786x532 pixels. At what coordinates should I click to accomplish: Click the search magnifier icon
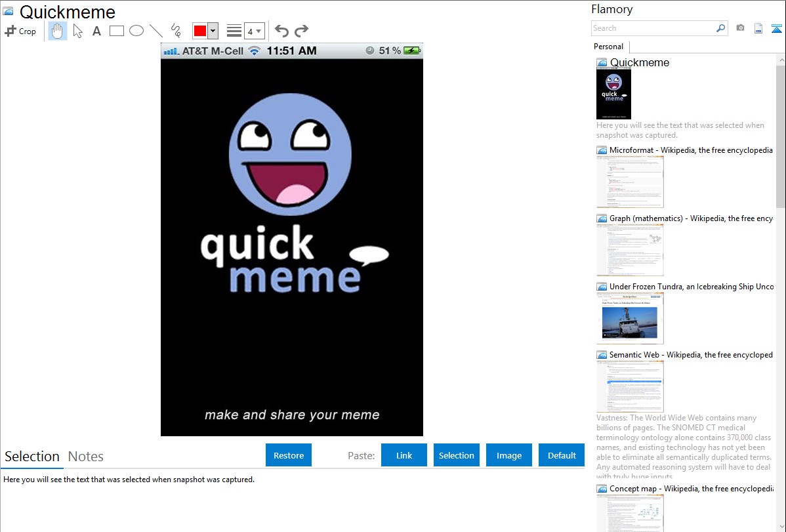[721, 28]
